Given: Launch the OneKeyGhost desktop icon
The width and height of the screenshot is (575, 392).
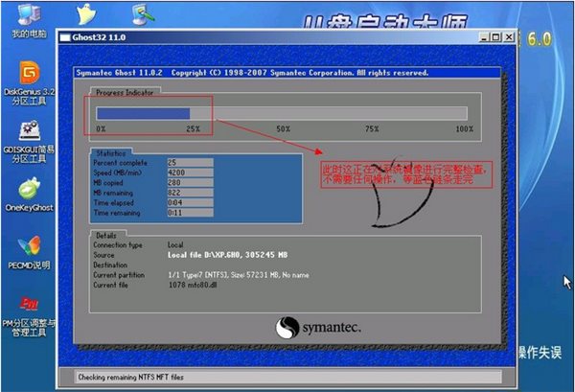Looking at the screenshot, I should pyautogui.click(x=30, y=195).
